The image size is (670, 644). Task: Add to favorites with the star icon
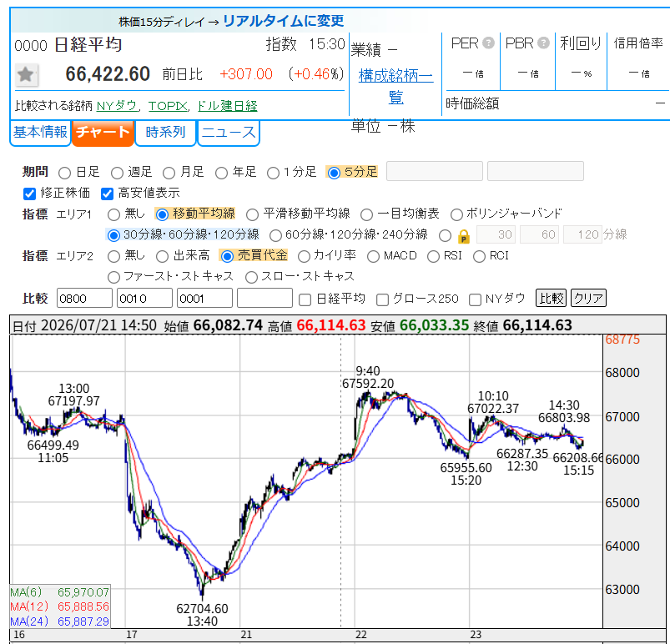26,75
